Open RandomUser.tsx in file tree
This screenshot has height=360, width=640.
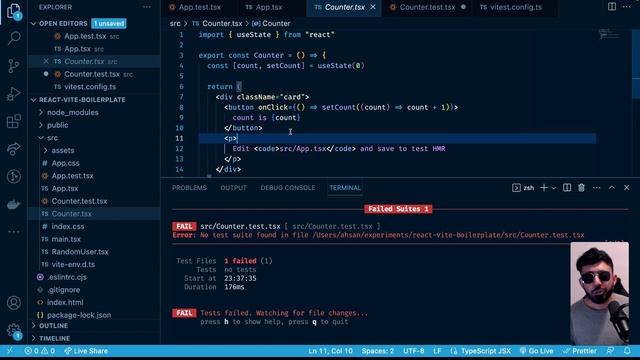[x=80, y=252]
